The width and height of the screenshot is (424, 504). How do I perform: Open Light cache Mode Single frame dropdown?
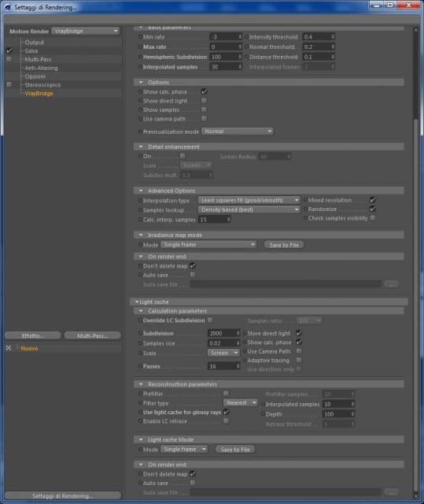pyautogui.click(x=184, y=449)
